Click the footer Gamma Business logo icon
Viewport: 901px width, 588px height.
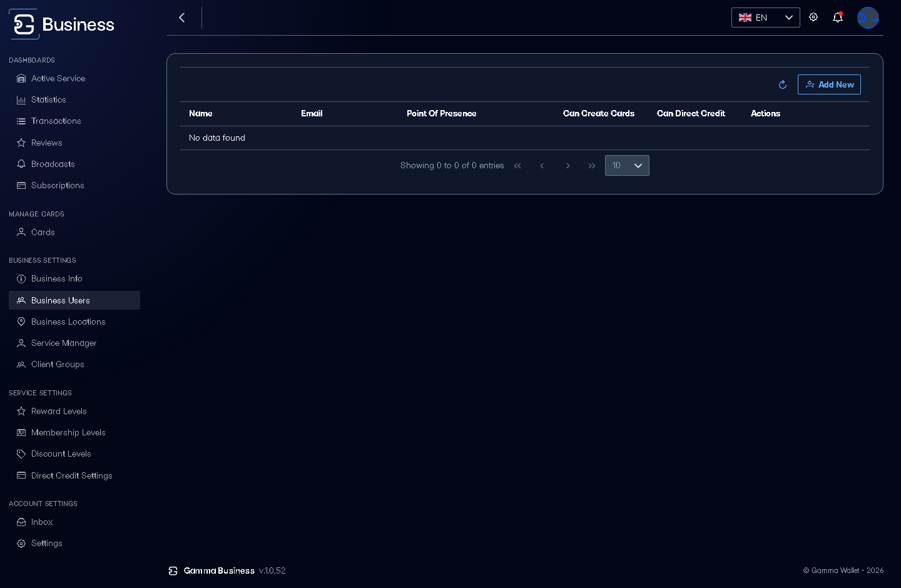tap(173, 570)
